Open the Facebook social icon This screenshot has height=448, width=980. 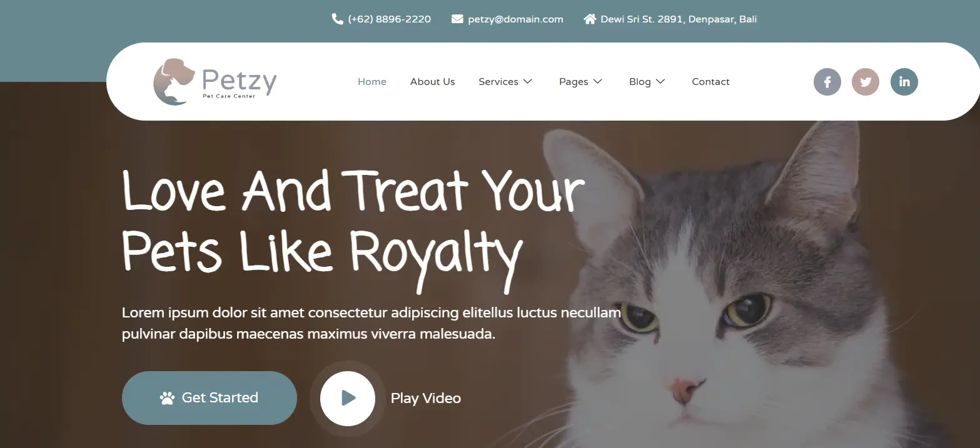coord(827,82)
